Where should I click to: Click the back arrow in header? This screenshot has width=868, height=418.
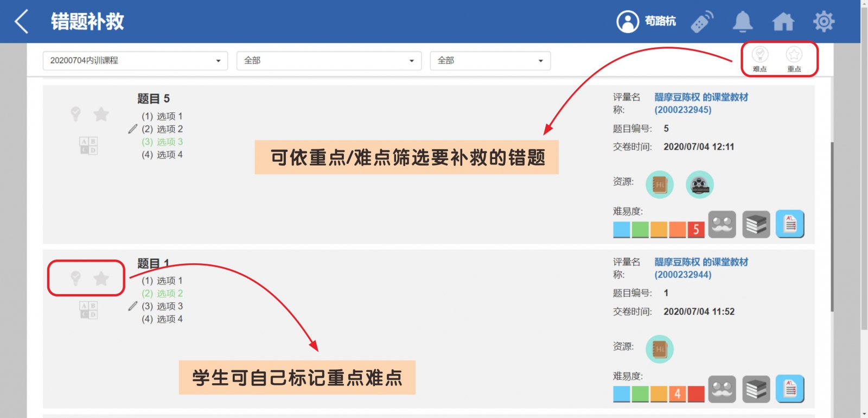click(22, 22)
